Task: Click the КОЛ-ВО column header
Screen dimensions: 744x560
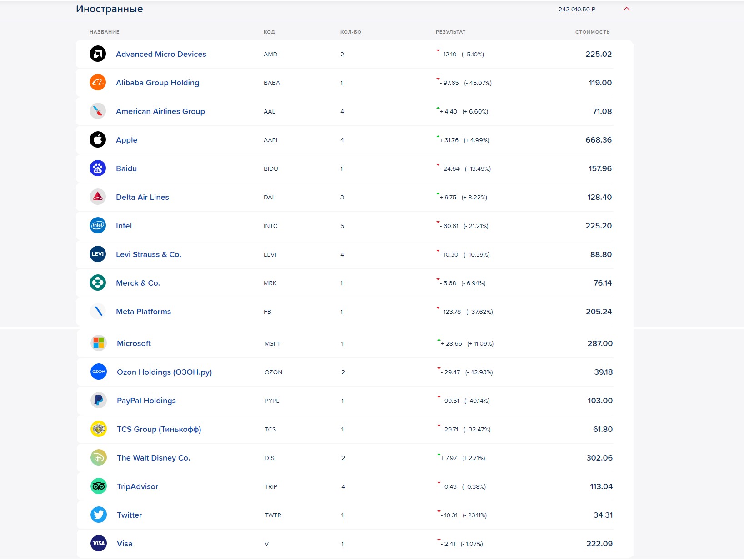Action: 350,32
